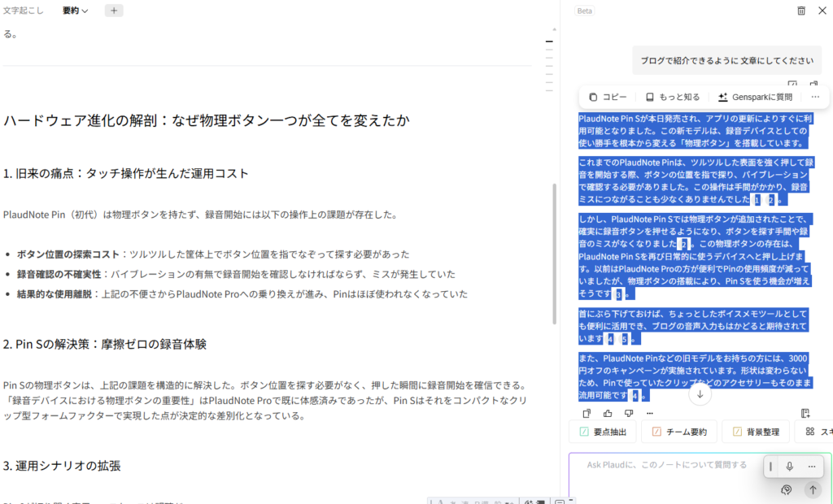Click コピー in the selection popup toolbar
Image resolution: width=833 pixels, height=504 pixels.
(608, 97)
